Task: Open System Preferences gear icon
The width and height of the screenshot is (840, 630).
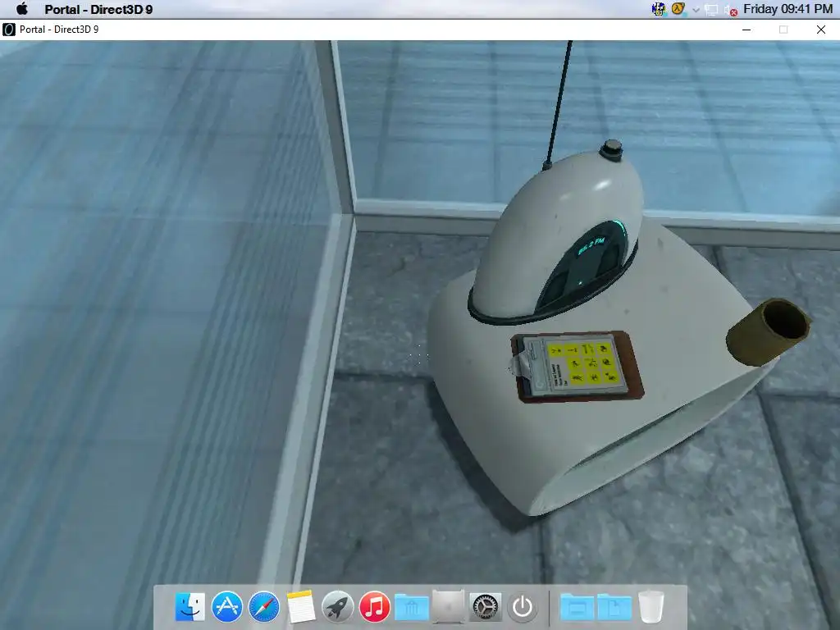Action: 486,607
